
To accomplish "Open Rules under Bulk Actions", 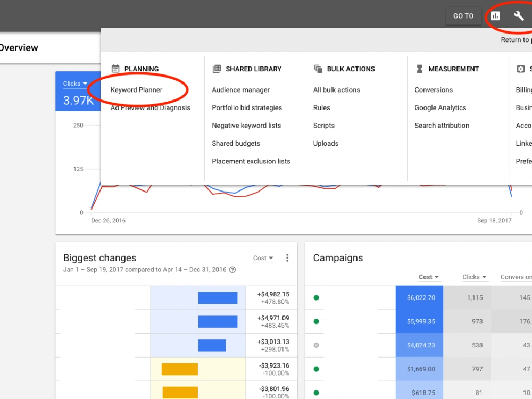I will (x=322, y=107).
